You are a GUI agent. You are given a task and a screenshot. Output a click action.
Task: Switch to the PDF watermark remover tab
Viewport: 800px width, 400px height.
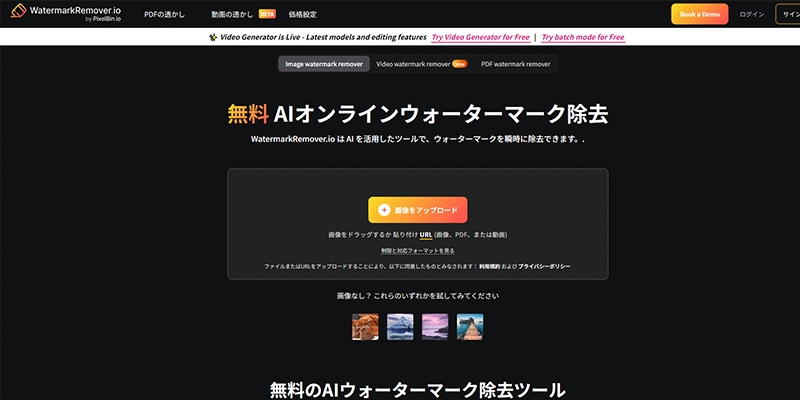pos(516,64)
